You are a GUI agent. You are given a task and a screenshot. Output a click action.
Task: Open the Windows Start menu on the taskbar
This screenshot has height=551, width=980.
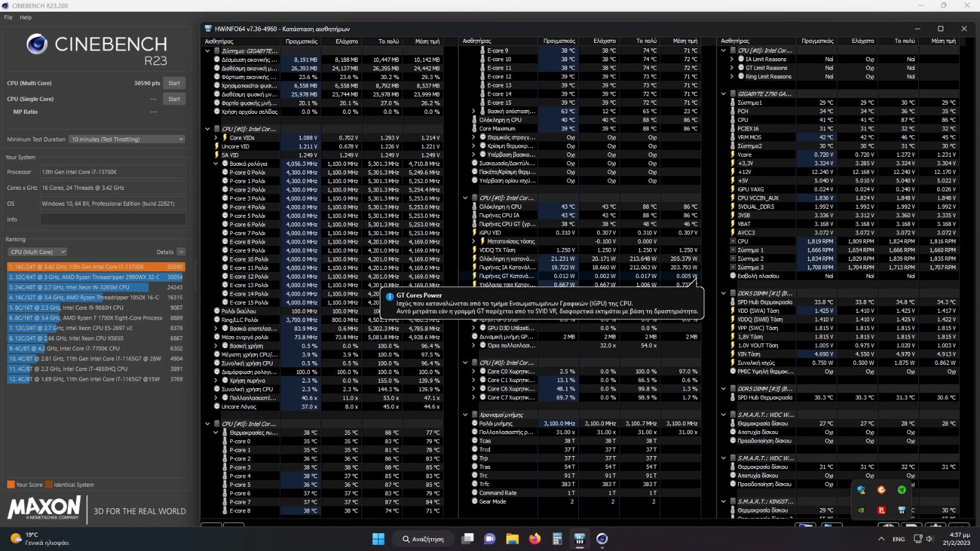click(x=379, y=539)
